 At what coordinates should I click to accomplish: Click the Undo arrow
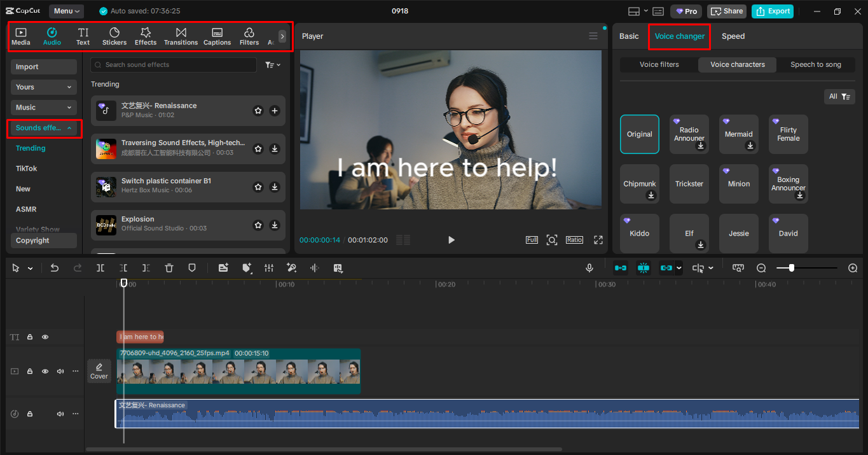[55, 269]
